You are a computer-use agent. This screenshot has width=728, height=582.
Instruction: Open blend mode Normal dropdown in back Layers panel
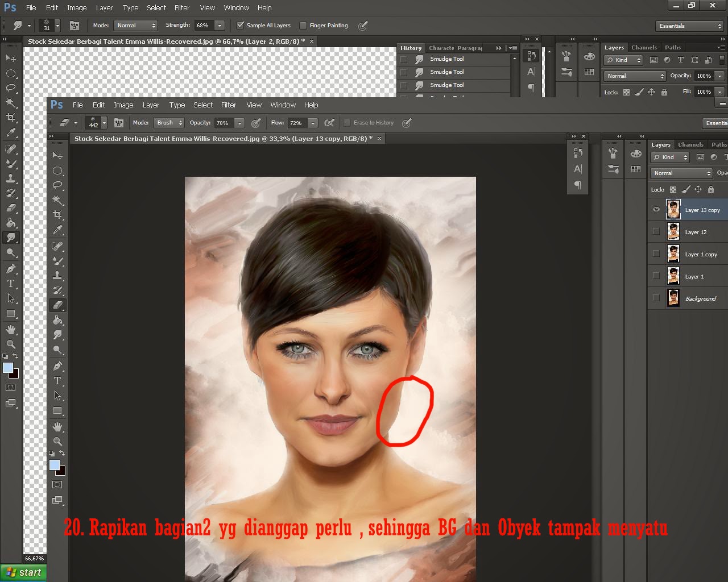(635, 76)
